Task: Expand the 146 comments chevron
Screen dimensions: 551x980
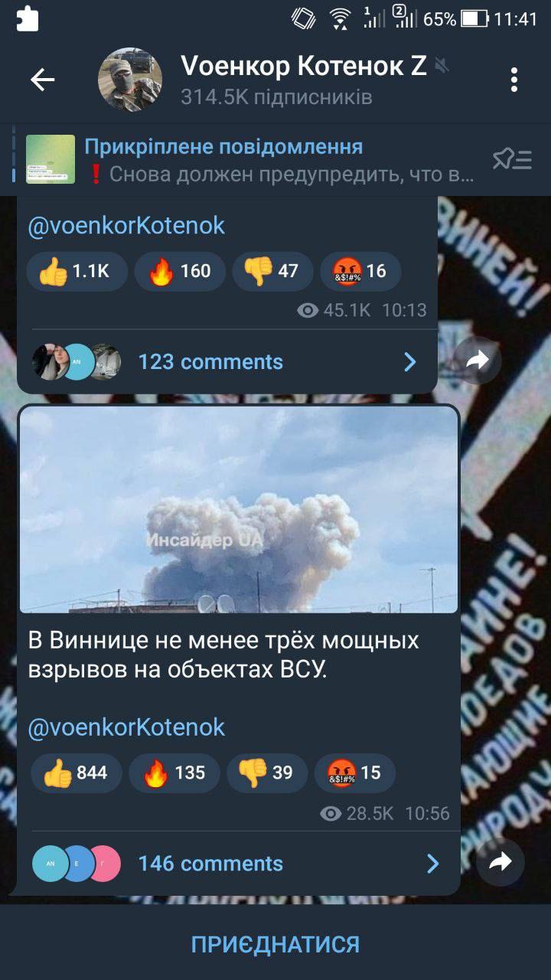Action: (433, 864)
